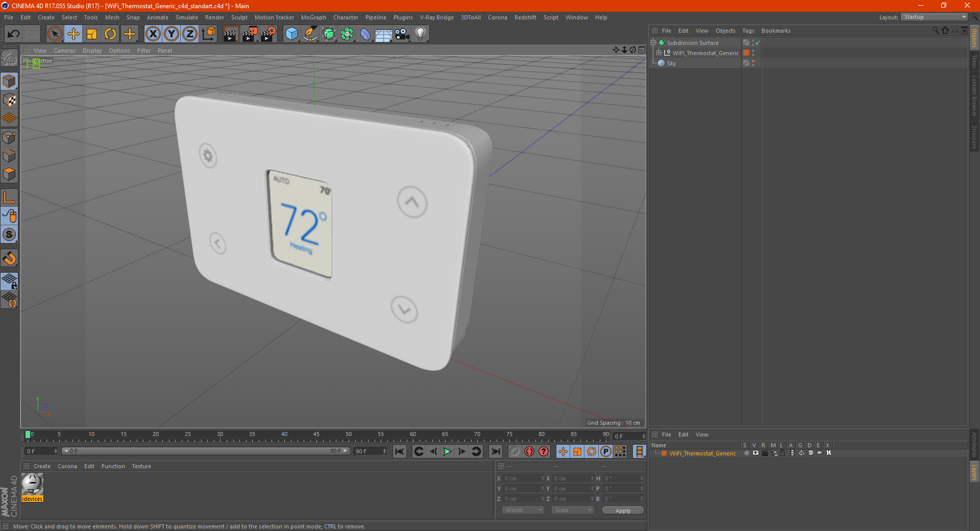Expand the WiFi_Thermostat_Generic object

tap(658, 53)
